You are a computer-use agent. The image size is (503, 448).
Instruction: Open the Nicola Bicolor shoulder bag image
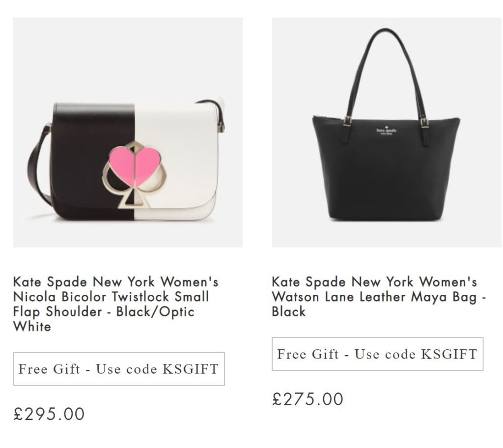128,132
